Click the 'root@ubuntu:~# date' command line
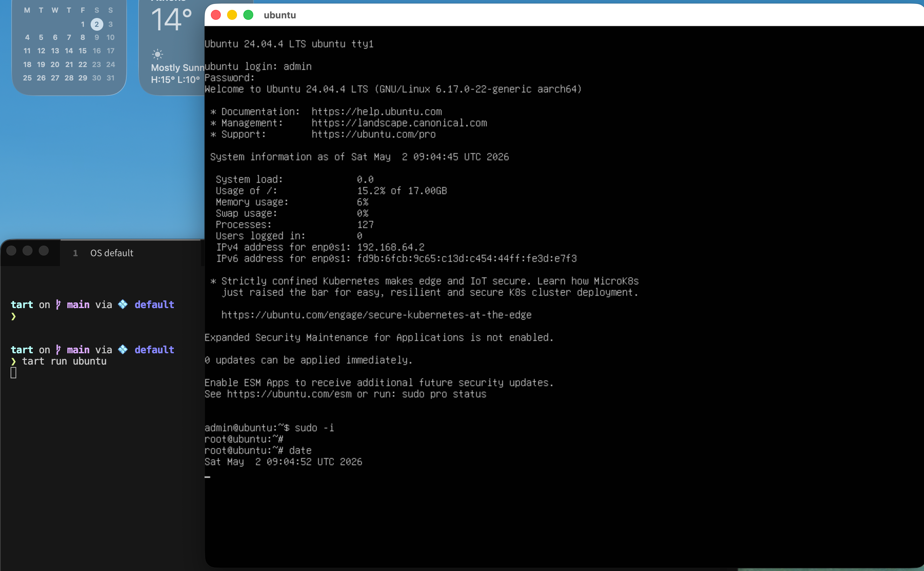Screen dimensions: 924x571 tap(258, 451)
